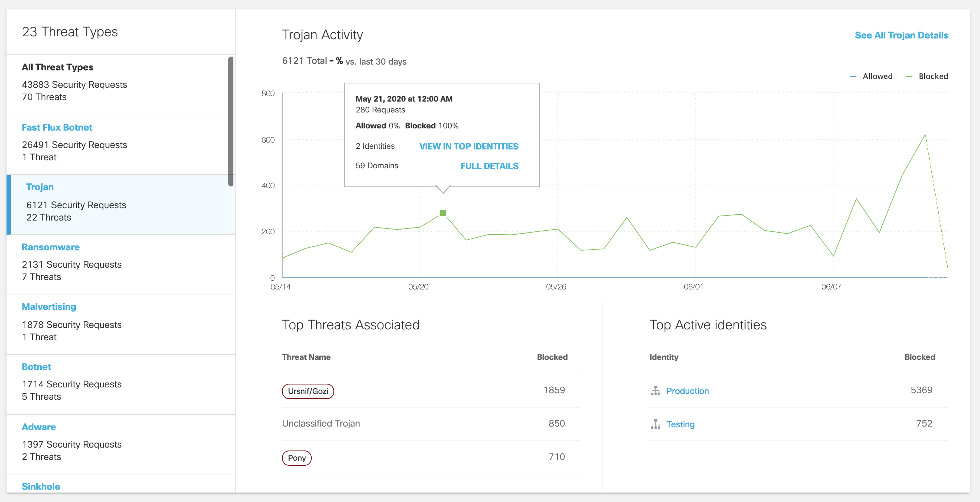Screen dimensions: 980x502
Task: Toggle the Blocked series in chart legend
Action: click(x=927, y=76)
